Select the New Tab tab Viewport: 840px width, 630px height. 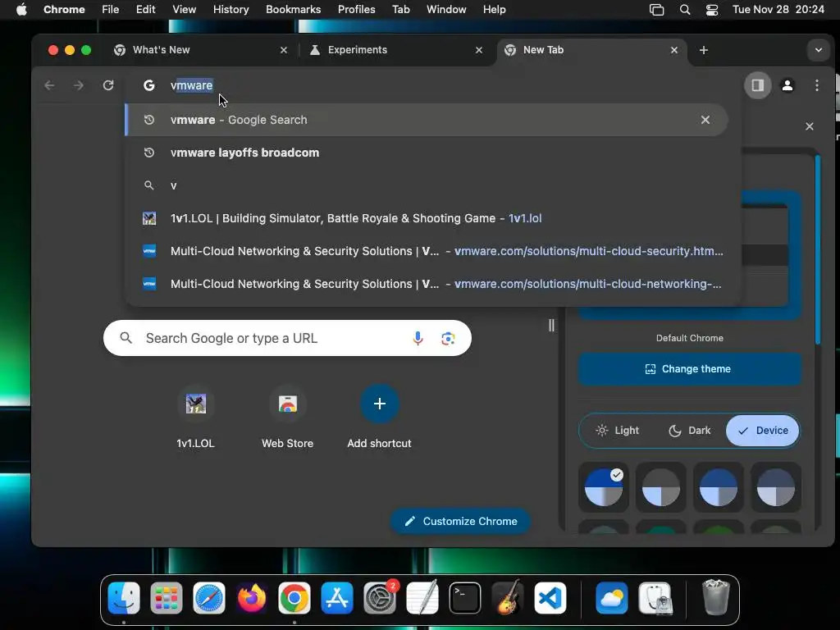tap(591, 50)
